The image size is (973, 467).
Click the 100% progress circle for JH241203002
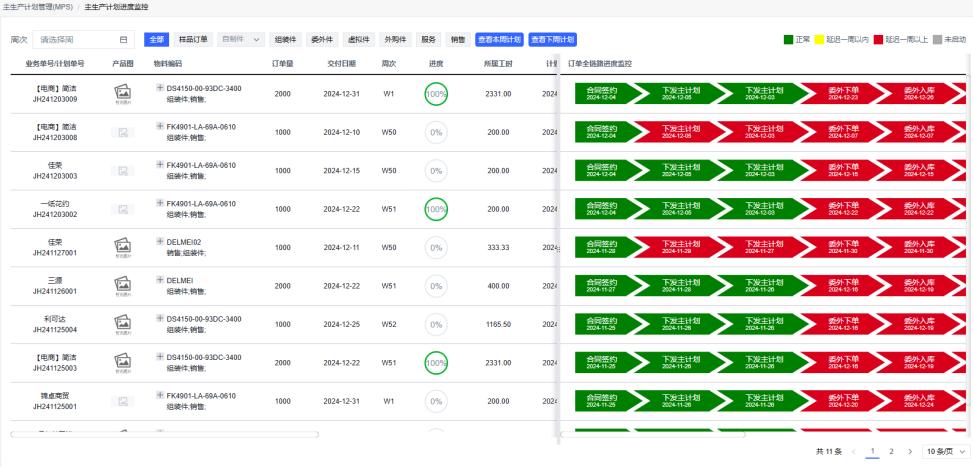click(x=436, y=209)
